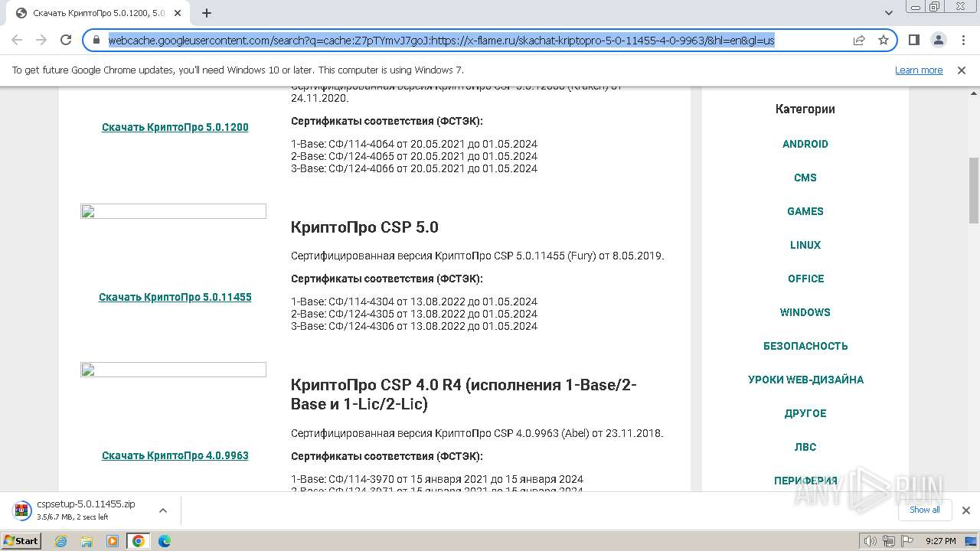Download link Скачать КриптоПро 4.0.9963

click(175, 455)
